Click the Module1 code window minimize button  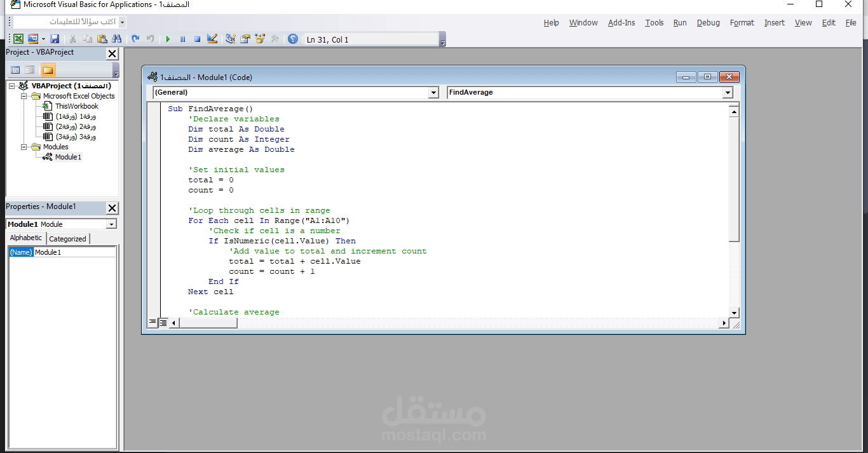pos(686,77)
